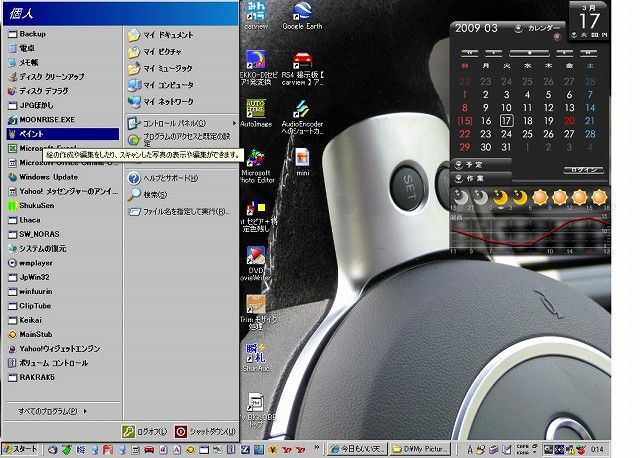Expand All Programs (すべてのプログラム)
The image size is (640, 458).
pos(53,411)
